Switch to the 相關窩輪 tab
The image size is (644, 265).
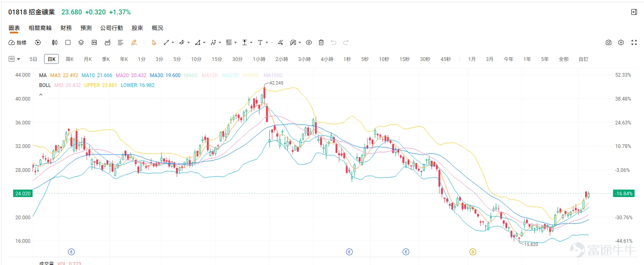point(40,28)
